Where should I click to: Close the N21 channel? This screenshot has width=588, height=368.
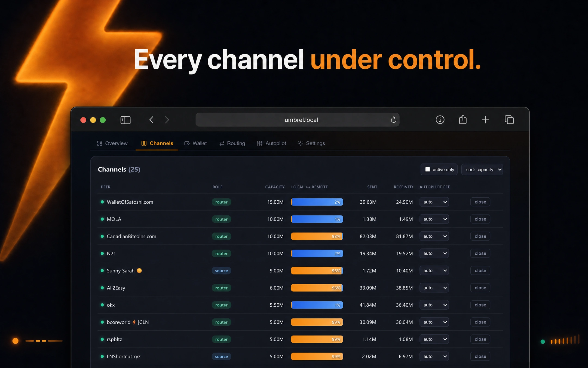point(480,254)
